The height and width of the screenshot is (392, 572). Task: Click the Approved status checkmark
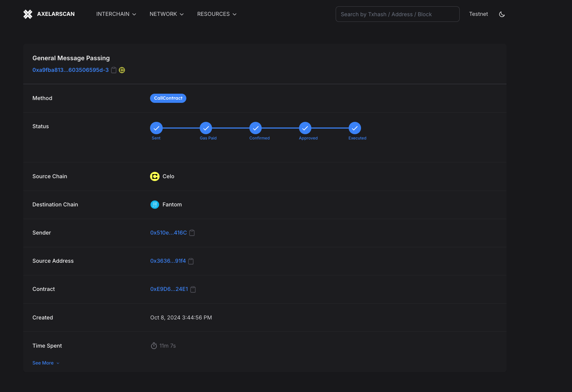tap(305, 128)
